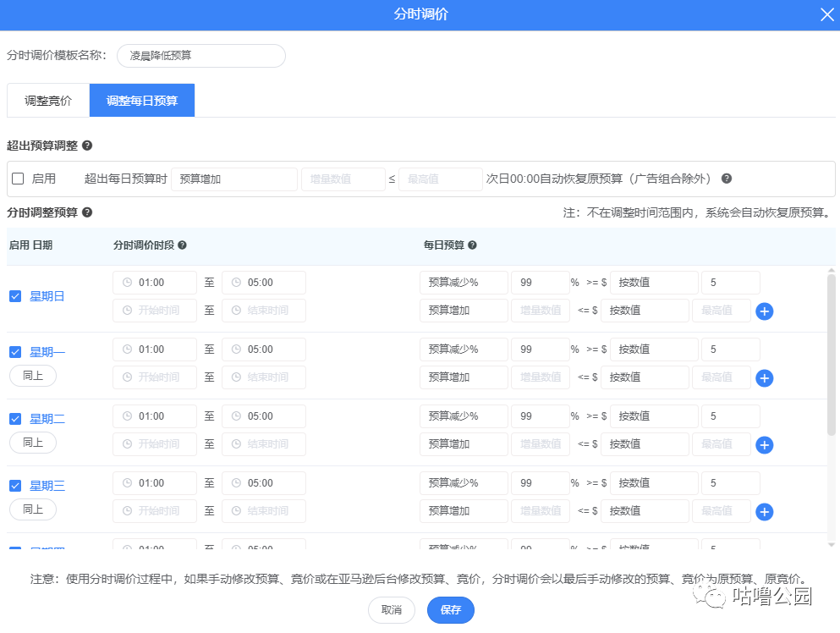Click 星期三 empty 开始时间 field
Image resolution: width=840 pixels, height=633 pixels.
click(155, 511)
